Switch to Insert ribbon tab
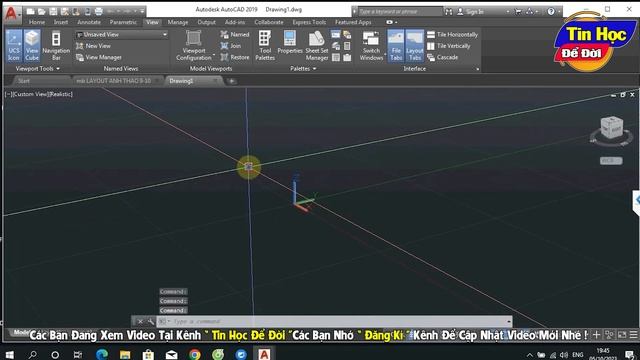 (x=61, y=22)
